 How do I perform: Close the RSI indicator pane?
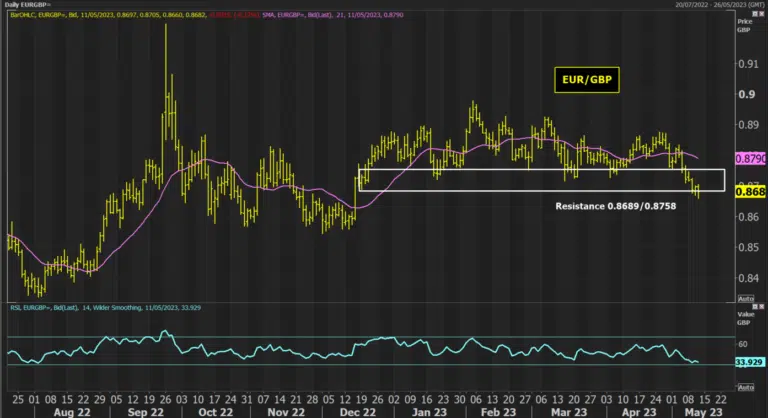point(761,307)
